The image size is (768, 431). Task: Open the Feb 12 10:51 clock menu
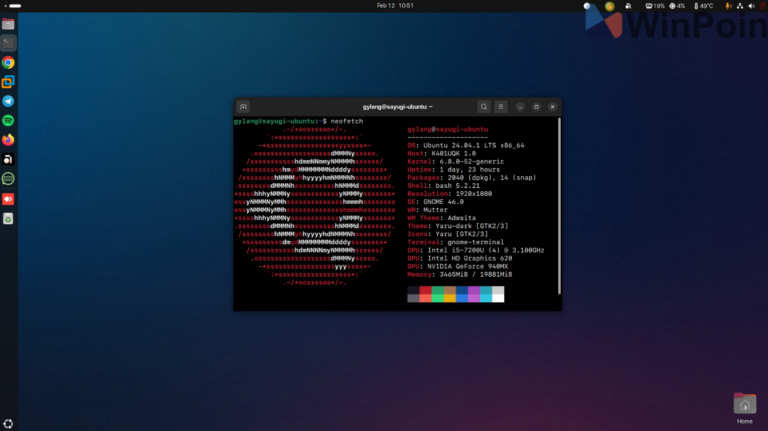(395, 6)
